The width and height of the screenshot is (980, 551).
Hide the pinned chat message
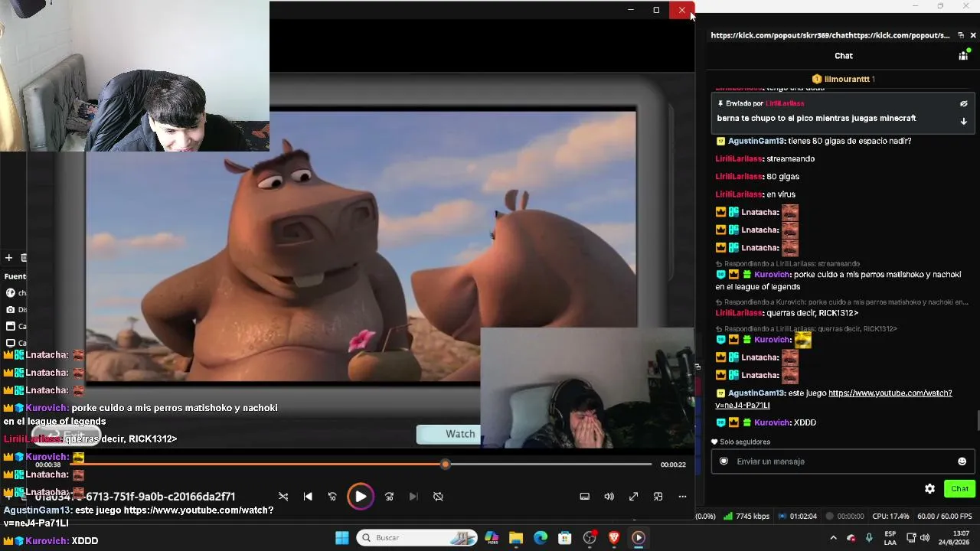click(x=964, y=104)
